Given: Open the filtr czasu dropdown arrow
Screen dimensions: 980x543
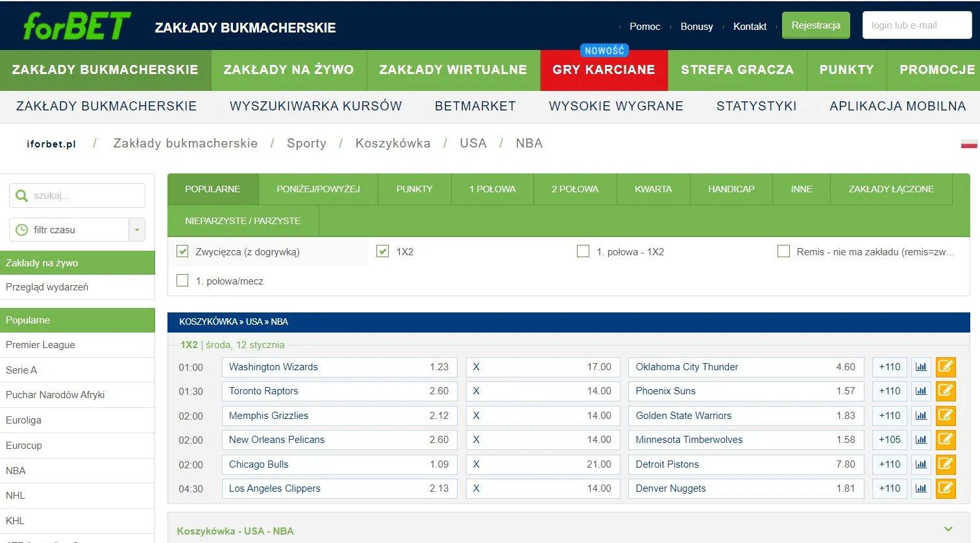Looking at the screenshot, I should [136, 229].
